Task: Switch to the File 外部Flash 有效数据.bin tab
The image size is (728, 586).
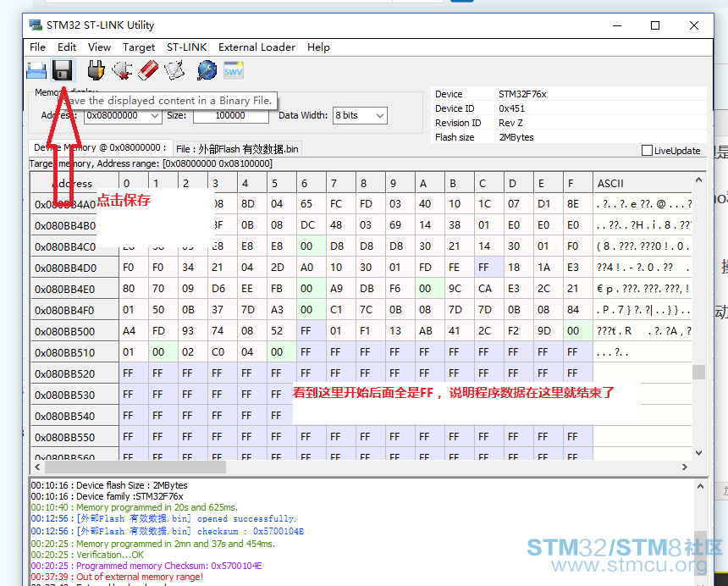Action: coord(237,149)
